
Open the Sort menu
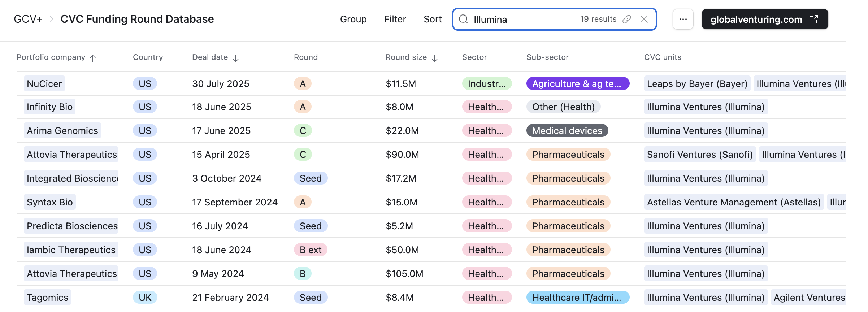click(433, 19)
